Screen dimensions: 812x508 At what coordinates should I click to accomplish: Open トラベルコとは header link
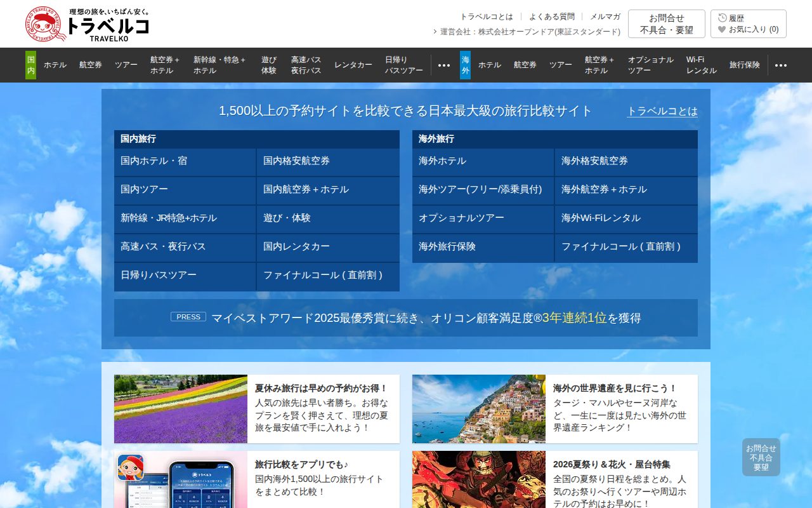coord(487,17)
